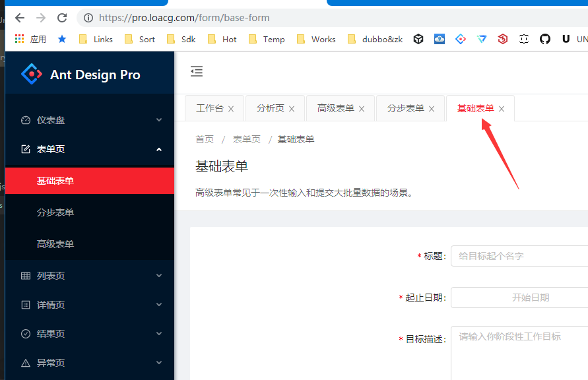Click the red hexagon extension icon
The height and width of the screenshot is (380, 588).
pos(503,39)
